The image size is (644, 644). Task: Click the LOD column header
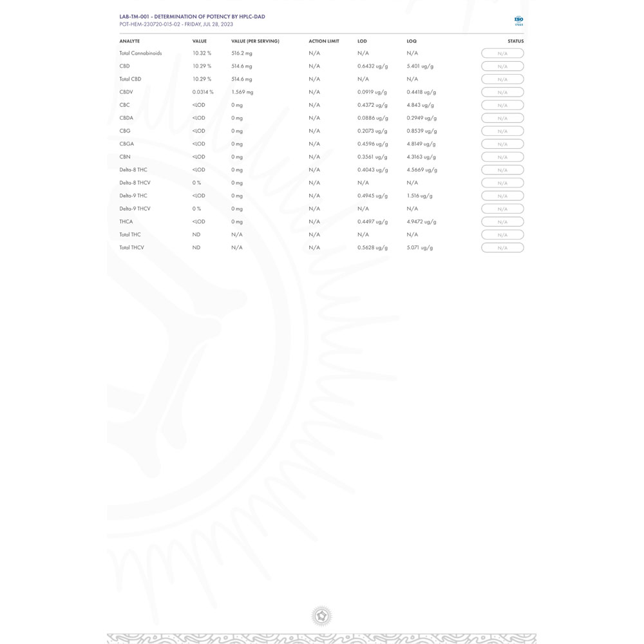coord(362,41)
